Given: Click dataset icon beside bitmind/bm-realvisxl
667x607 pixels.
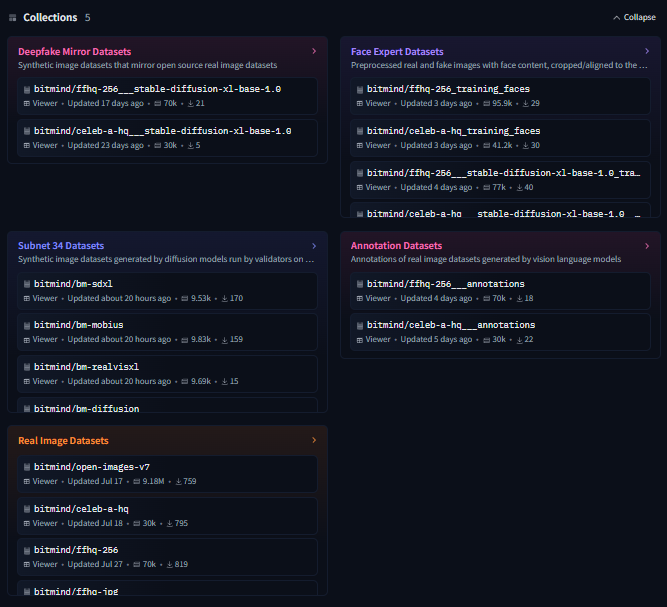Looking at the screenshot, I should (27, 367).
